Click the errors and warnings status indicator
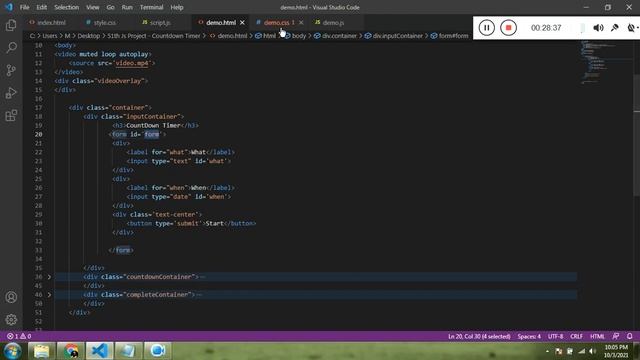The width and height of the screenshot is (640, 360). tap(19, 336)
